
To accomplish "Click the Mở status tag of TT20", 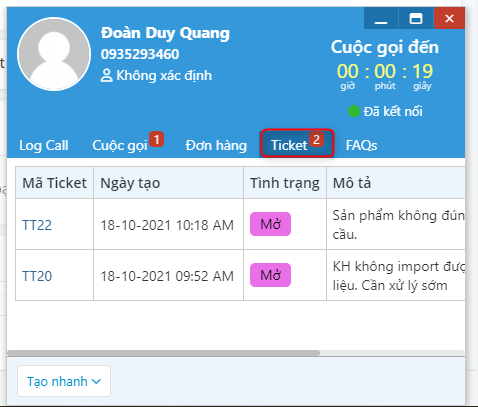I will pyautogui.click(x=270, y=275).
